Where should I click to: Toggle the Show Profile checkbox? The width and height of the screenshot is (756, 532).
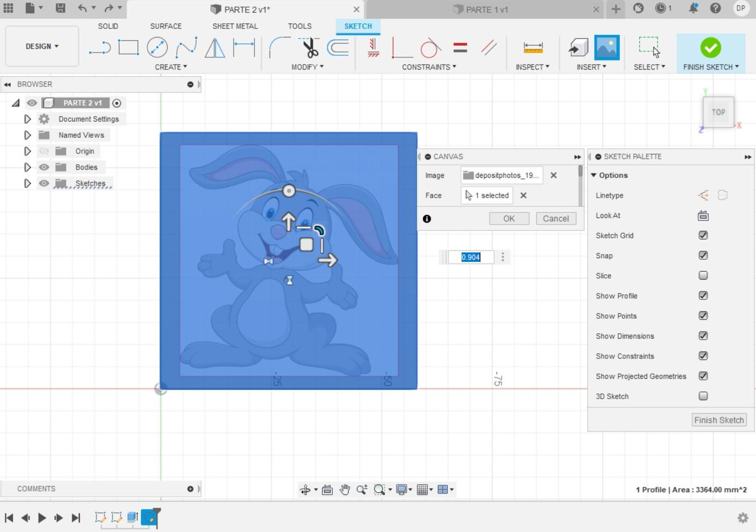click(703, 296)
